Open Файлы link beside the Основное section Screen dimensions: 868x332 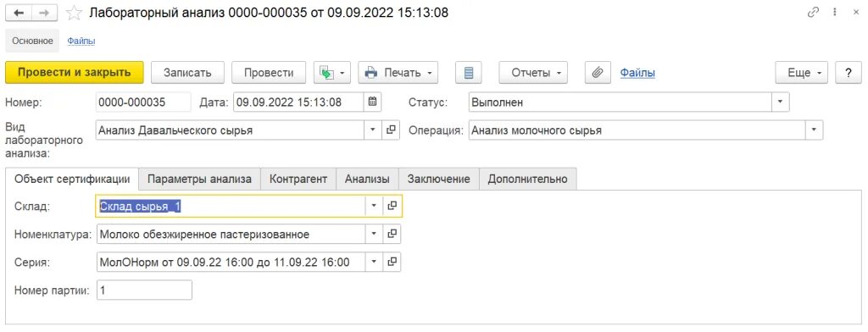coord(81,41)
